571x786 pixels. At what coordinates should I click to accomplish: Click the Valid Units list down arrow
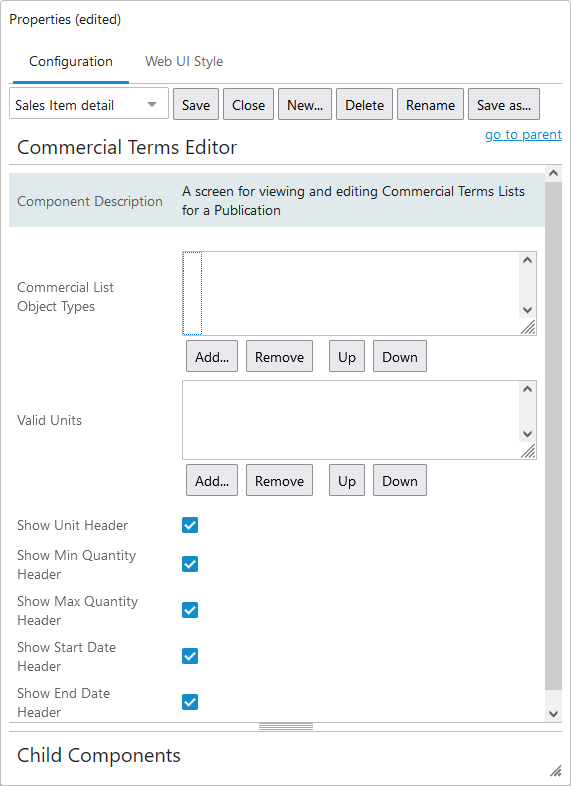point(527,434)
